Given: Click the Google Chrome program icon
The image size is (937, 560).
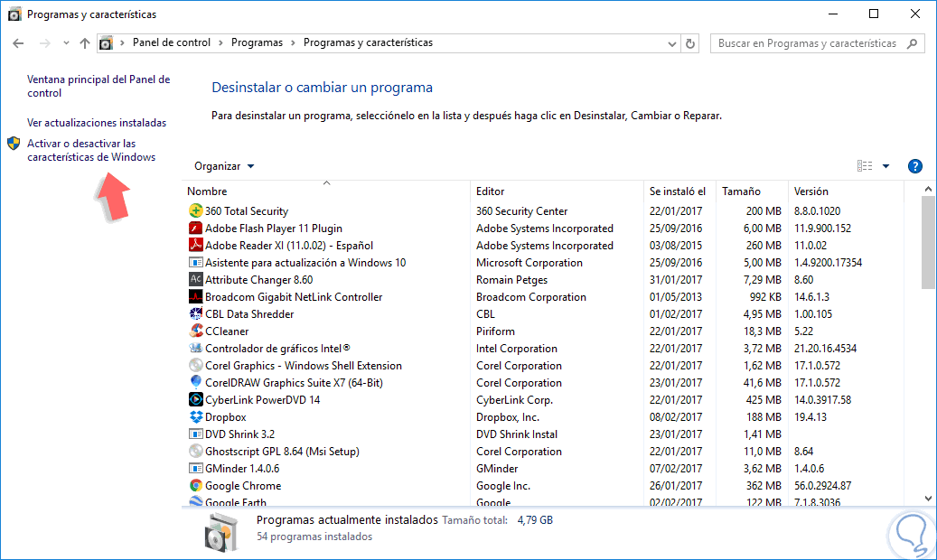Looking at the screenshot, I should 195,485.
